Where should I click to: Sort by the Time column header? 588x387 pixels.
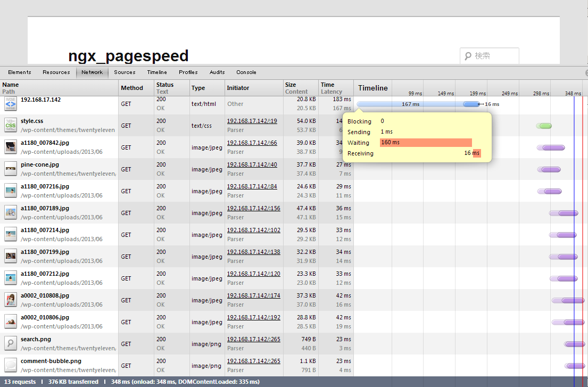pos(336,88)
